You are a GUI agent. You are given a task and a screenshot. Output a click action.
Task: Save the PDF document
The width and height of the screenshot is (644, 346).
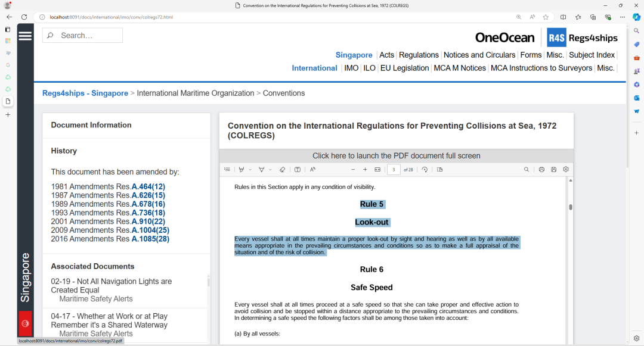pyautogui.click(x=553, y=169)
